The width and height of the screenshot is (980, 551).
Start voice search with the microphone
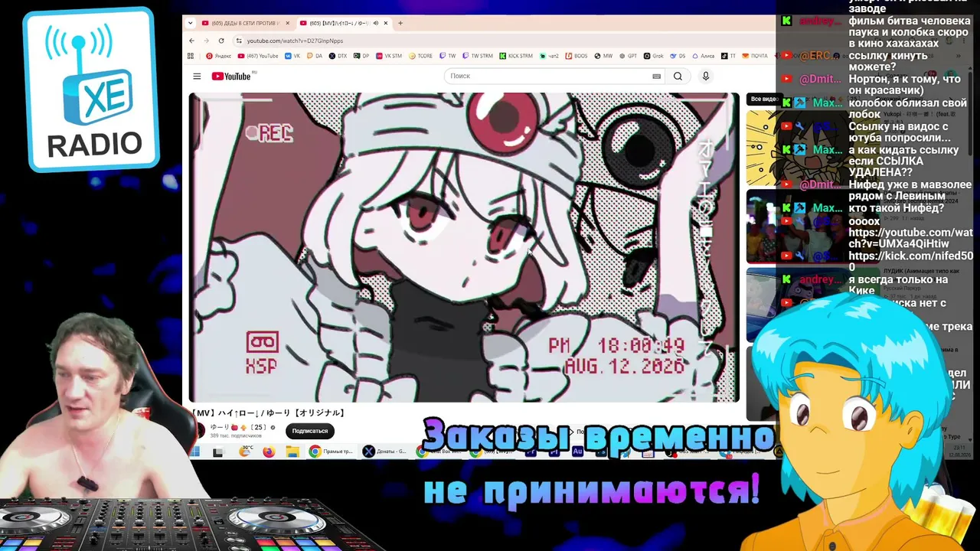[x=706, y=77]
